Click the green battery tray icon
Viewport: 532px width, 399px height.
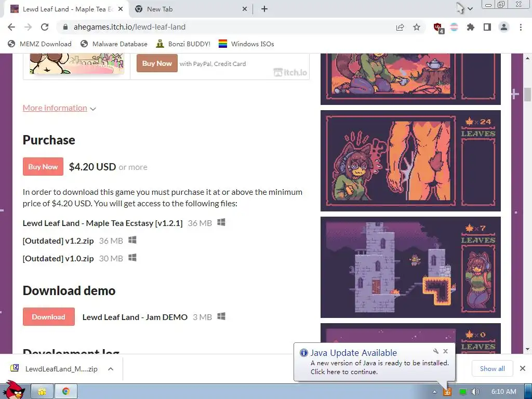tap(462, 392)
